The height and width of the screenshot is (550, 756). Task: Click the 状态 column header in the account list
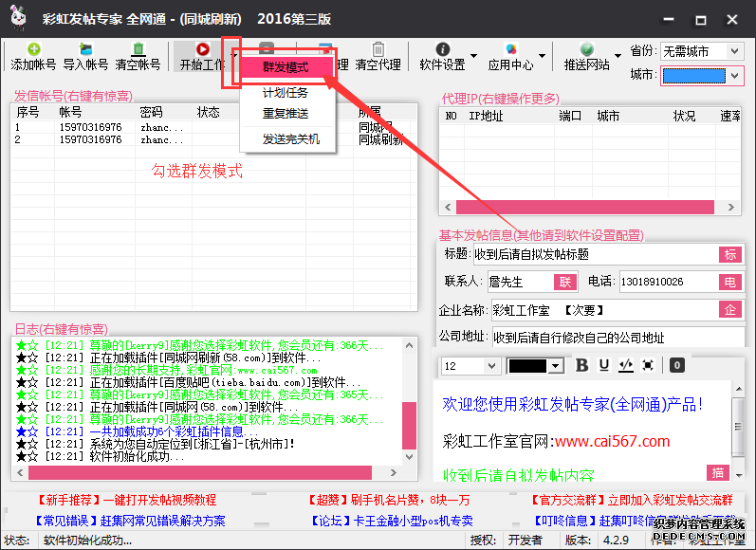click(x=209, y=112)
